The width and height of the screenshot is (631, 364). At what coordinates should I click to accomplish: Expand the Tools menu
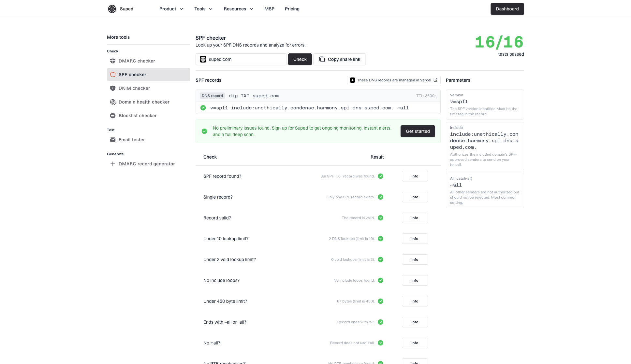tap(203, 9)
